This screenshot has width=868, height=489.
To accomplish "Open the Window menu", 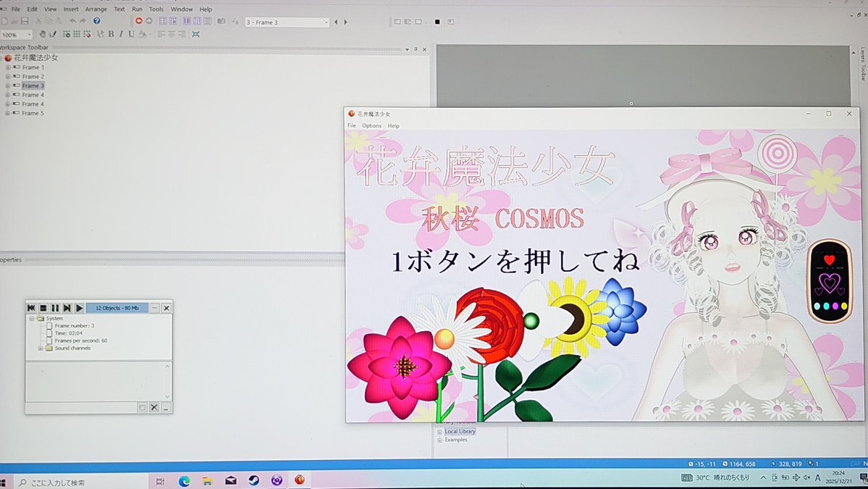I will 182,9.
